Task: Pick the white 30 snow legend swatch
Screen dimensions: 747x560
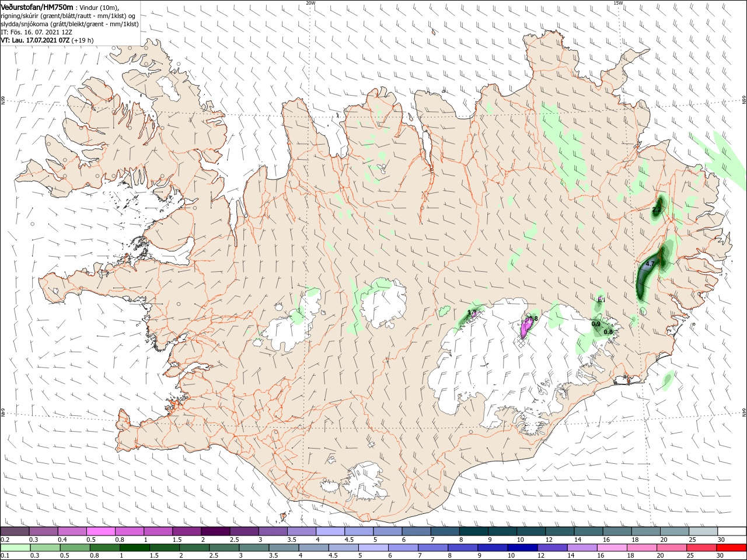Action: (732, 531)
